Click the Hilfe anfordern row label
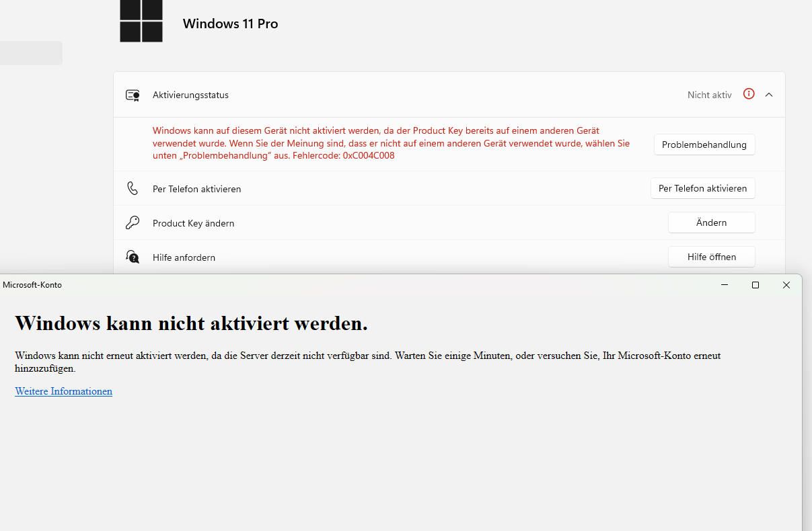 click(x=184, y=257)
